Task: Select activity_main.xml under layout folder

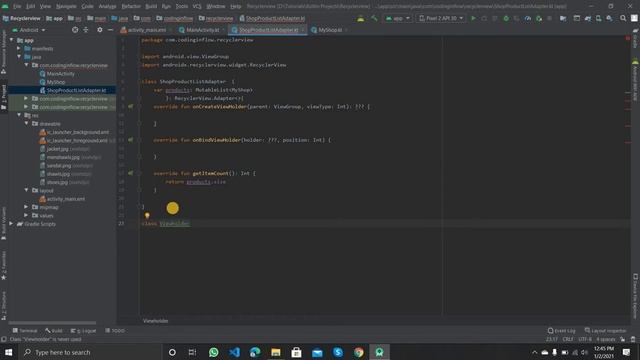Action: [x=65, y=199]
